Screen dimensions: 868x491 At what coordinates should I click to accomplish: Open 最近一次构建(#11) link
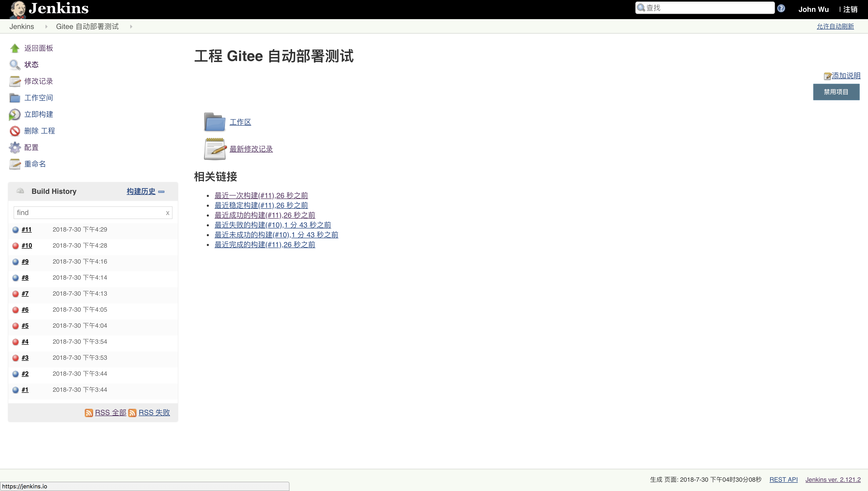261,196
